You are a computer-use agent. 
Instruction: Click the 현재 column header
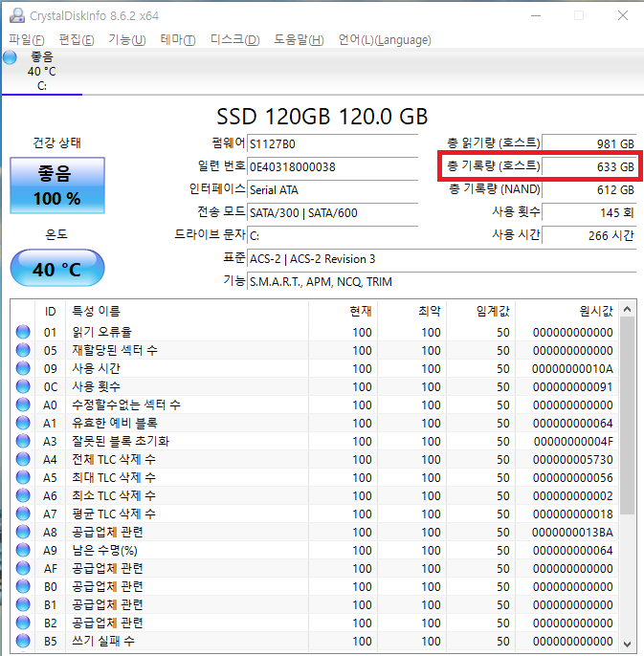pyautogui.click(x=343, y=312)
